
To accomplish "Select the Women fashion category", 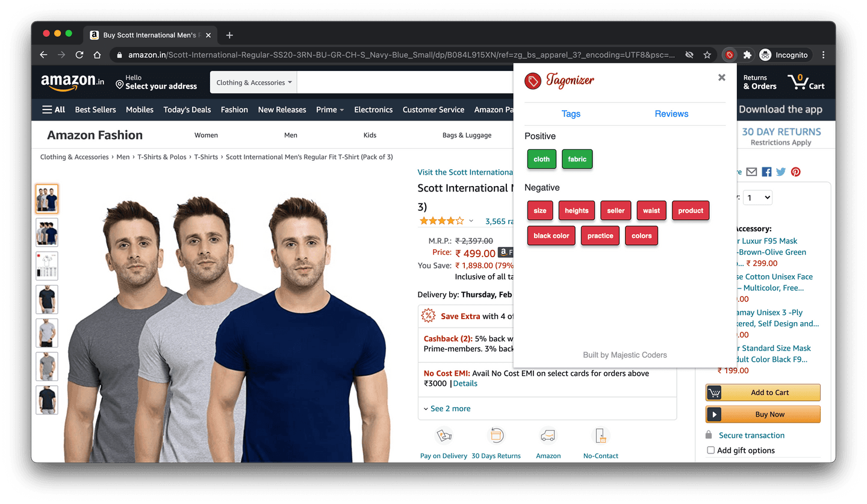I will pyautogui.click(x=206, y=135).
